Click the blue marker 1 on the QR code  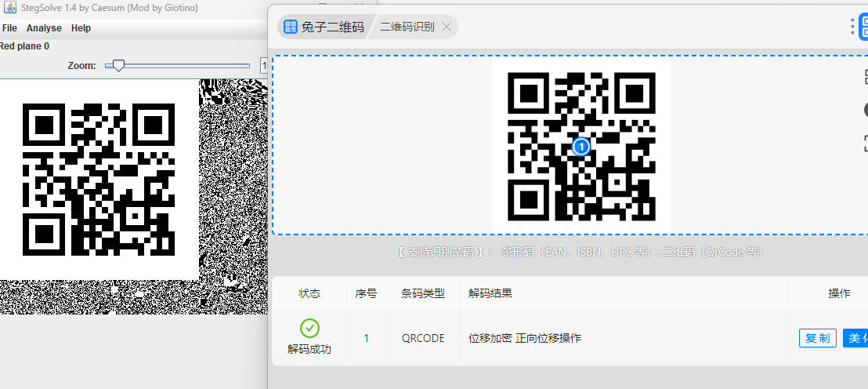580,147
